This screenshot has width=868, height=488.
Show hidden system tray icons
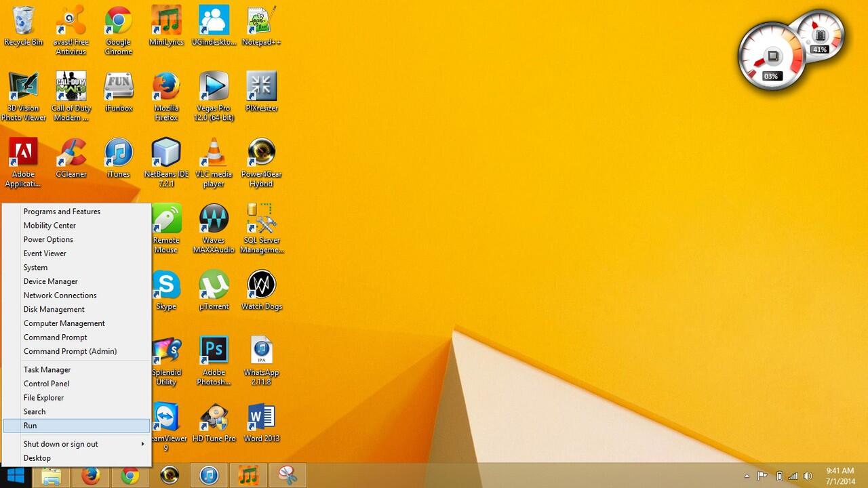(x=747, y=476)
